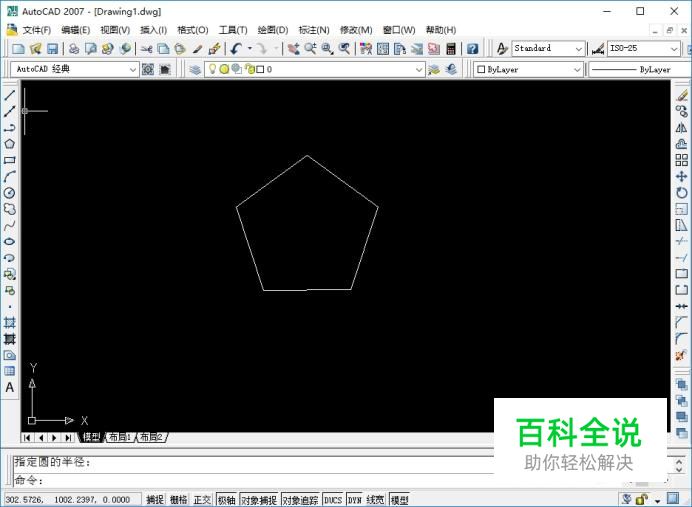Viewport: 692px width, 507px height.
Task: Select the Erase tool in modify toolbar
Action: [x=682, y=95]
